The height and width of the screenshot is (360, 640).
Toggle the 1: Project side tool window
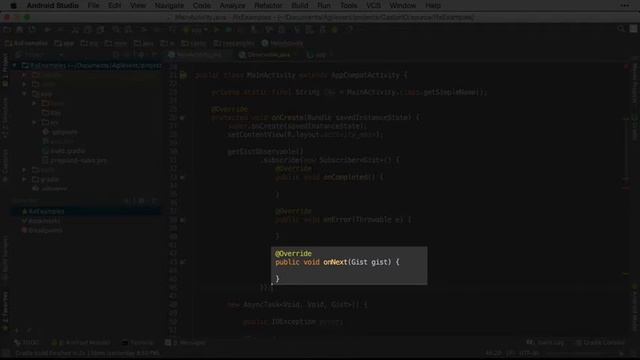coord(5,70)
